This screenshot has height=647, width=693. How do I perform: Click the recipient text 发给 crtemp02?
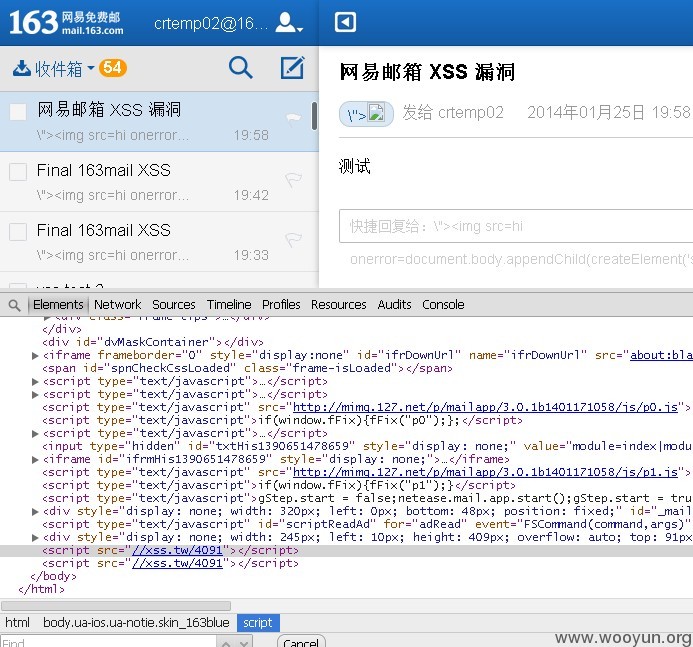tap(453, 113)
